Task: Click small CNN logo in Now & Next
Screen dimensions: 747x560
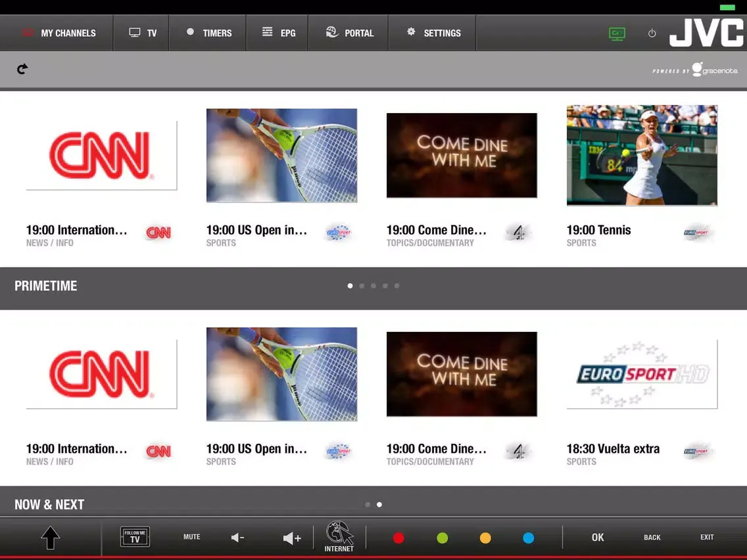Action: (x=158, y=451)
